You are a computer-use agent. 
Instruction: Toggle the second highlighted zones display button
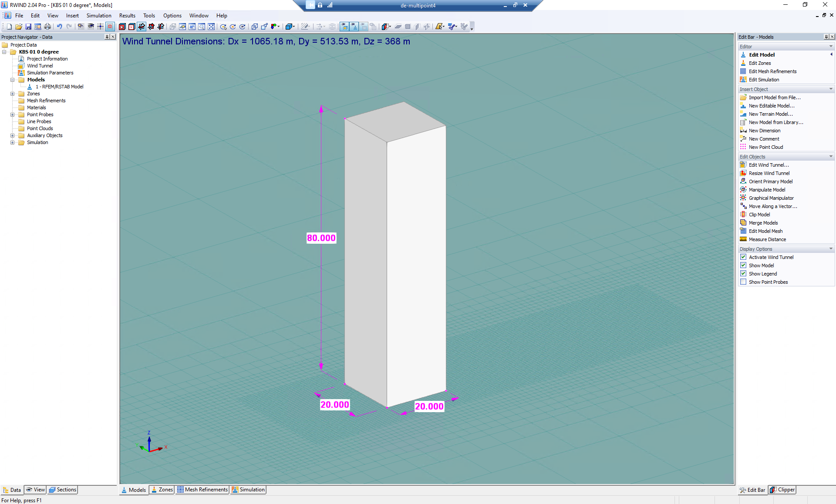point(354,27)
